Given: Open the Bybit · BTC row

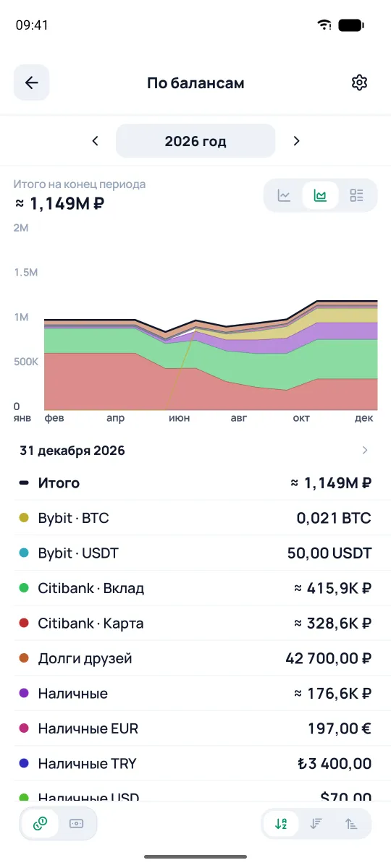Looking at the screenshot, I should point(195,518).
